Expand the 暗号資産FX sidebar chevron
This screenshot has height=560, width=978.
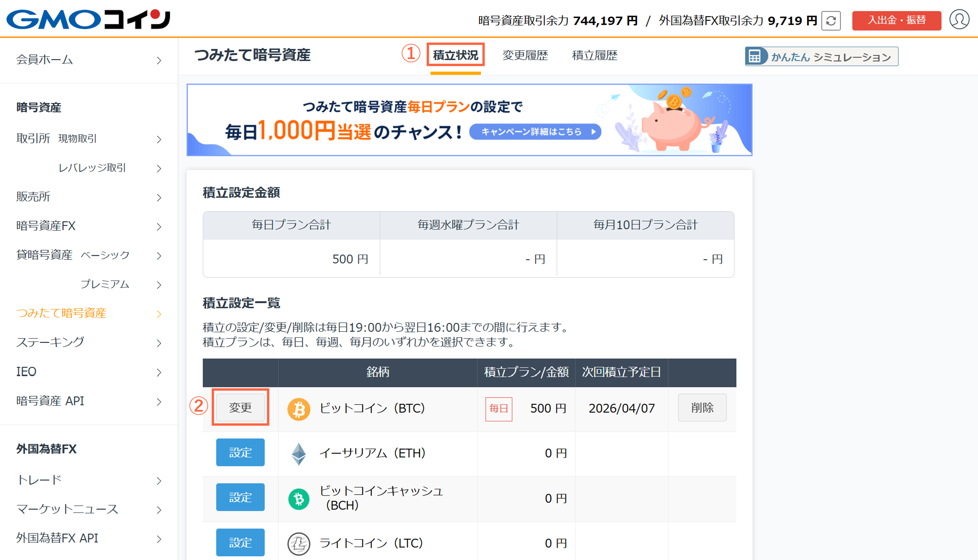[159, 227]
